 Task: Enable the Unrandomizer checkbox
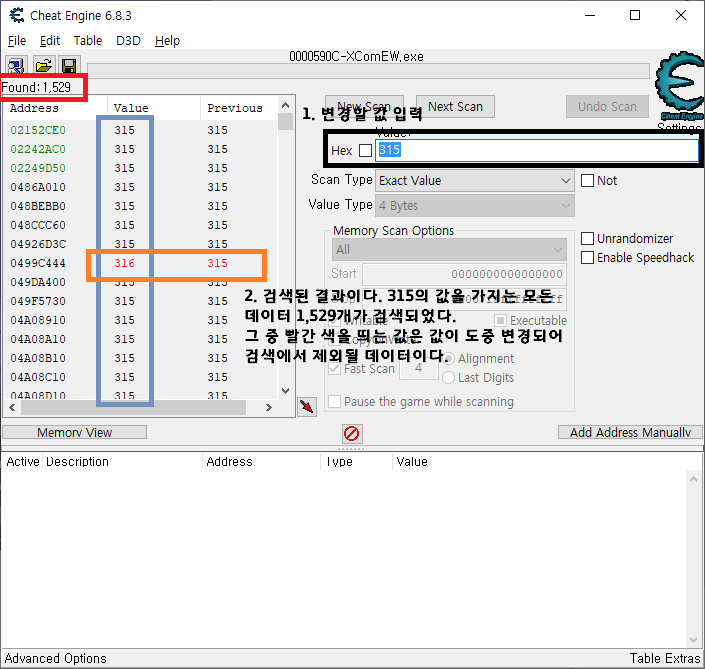pyautogui.click(x=587, y=238)
